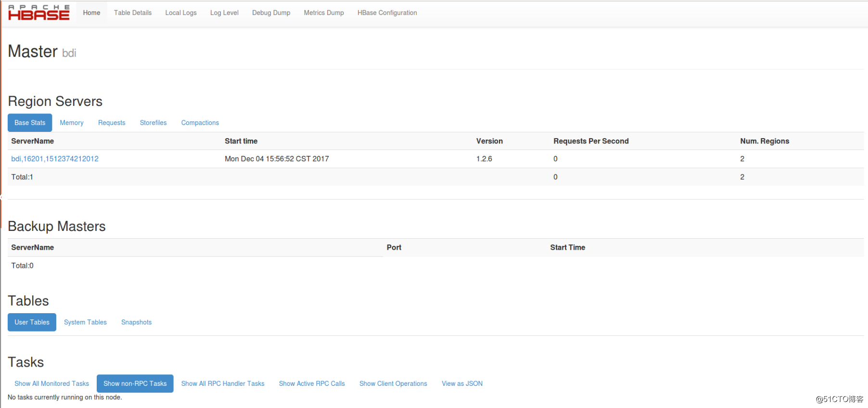Select the Base Stats tab
868x408 pixels.
click(30, 123)
